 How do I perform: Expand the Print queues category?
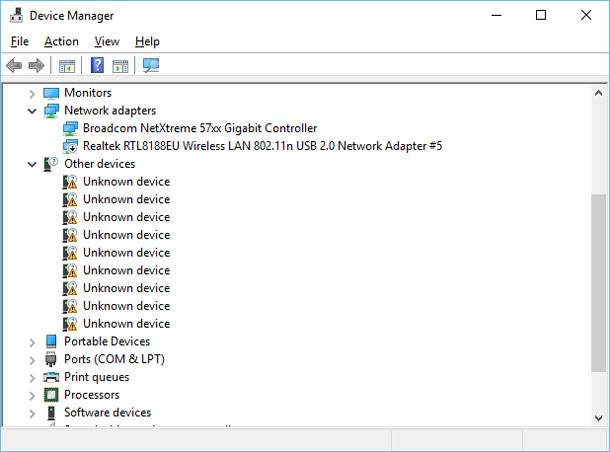(x=32, y=378)
